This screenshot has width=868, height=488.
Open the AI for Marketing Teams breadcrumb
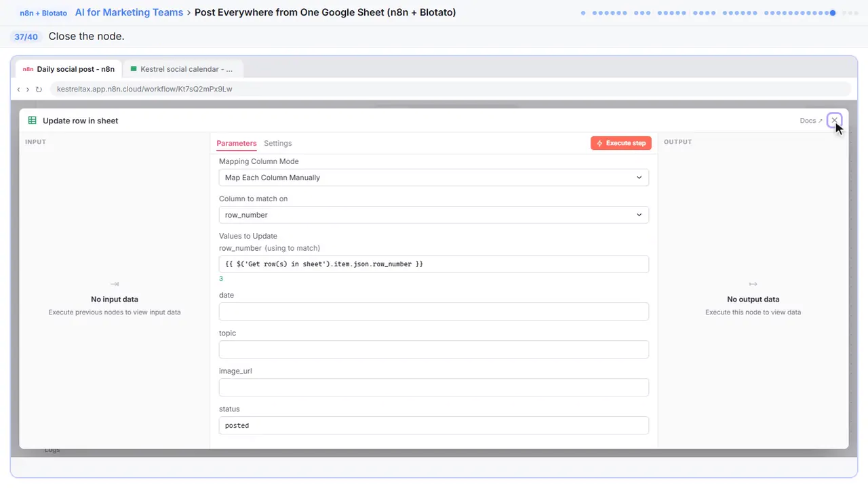coord(129,12)
